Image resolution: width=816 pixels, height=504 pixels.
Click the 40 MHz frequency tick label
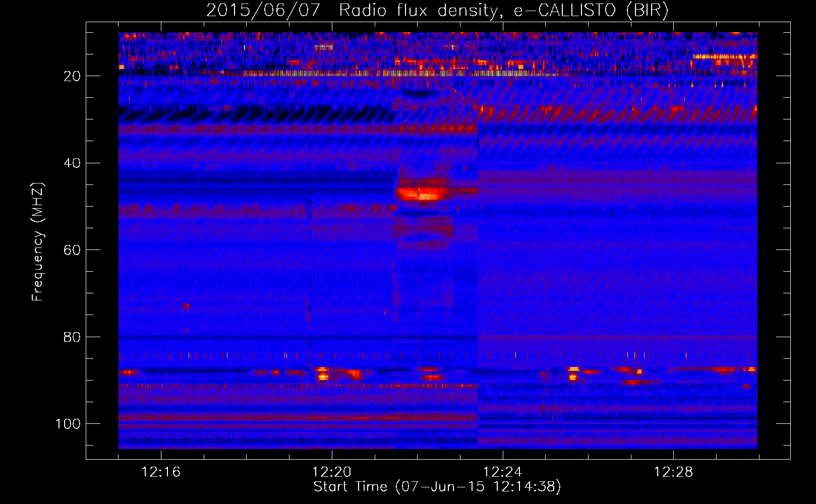coord(72,163)
